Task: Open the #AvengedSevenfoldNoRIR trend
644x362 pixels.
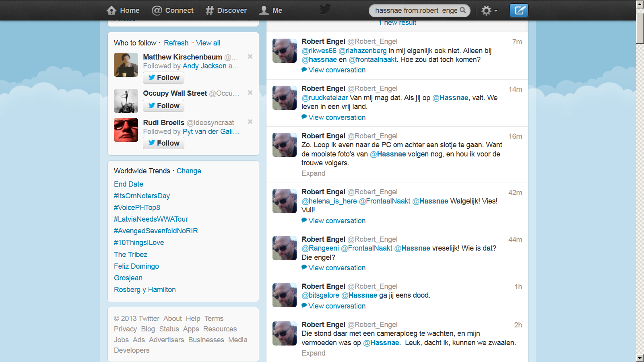Action: 156,231
